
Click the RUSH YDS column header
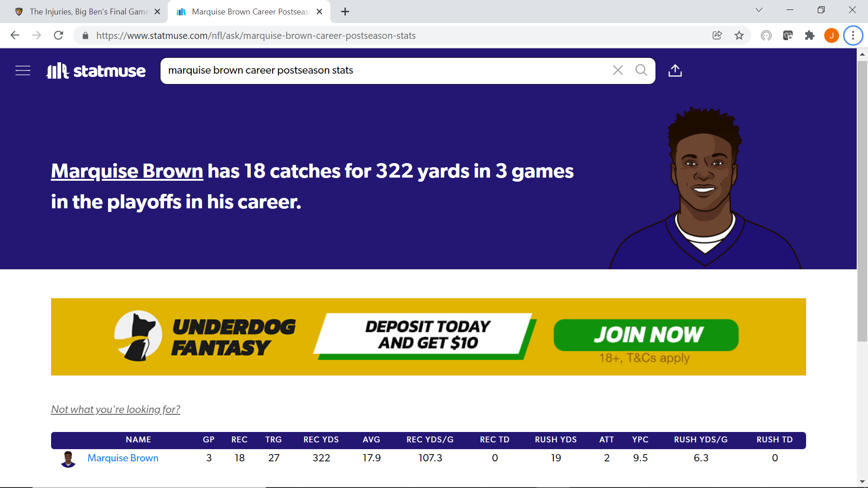(556, 440)
